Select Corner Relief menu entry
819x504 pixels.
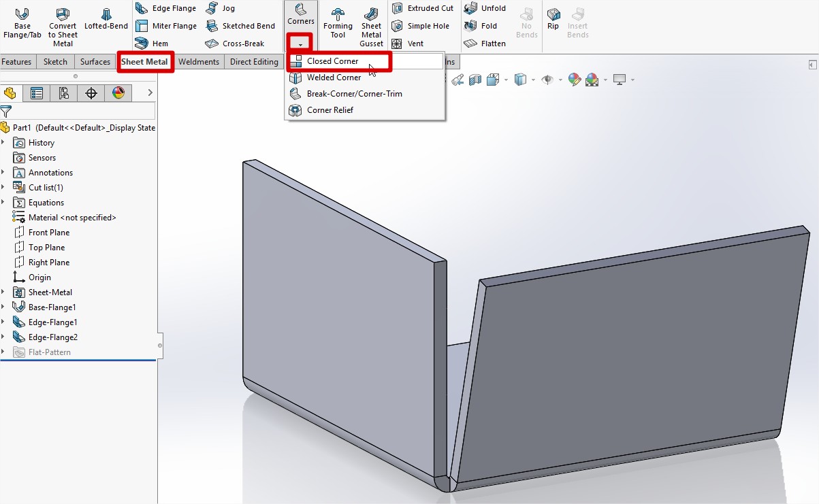click(x=330, y=110)
